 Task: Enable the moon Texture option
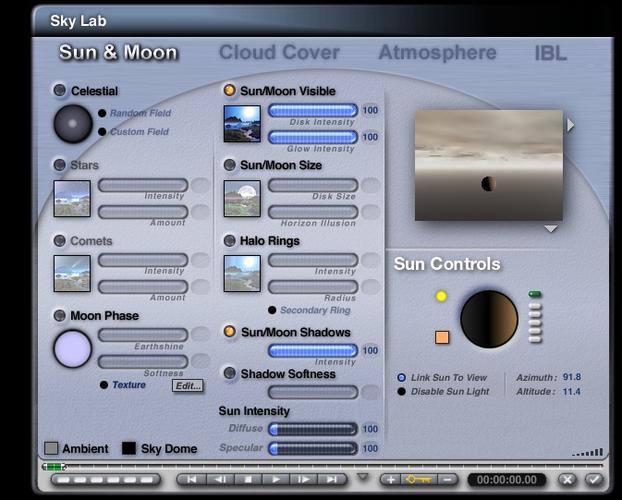[104, 385]
